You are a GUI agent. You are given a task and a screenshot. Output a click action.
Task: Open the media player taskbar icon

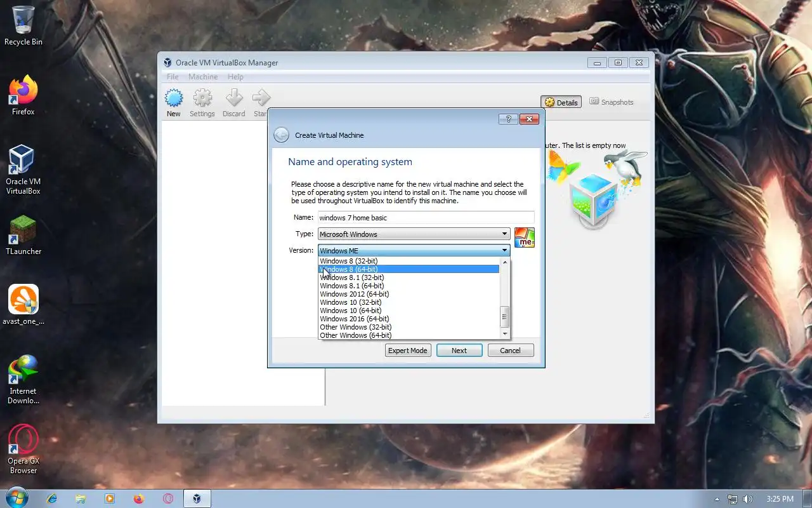110,498
